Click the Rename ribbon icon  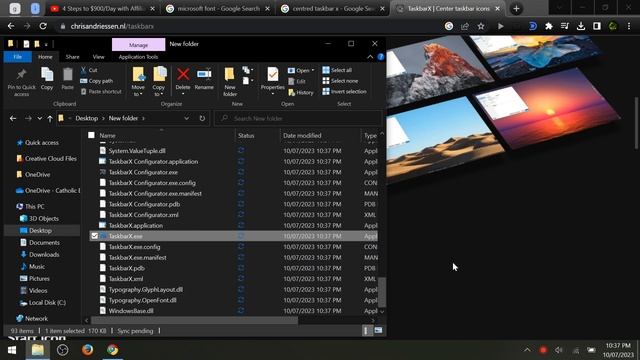point(204,74)
